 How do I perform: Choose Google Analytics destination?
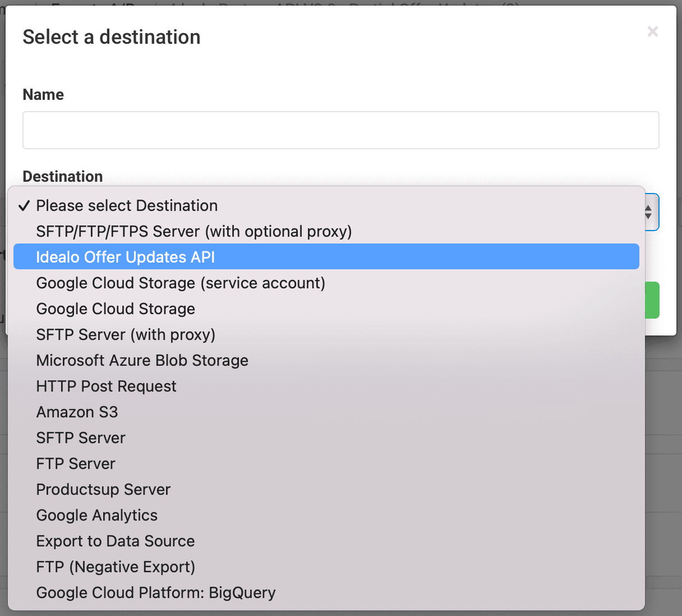[96, 516]
